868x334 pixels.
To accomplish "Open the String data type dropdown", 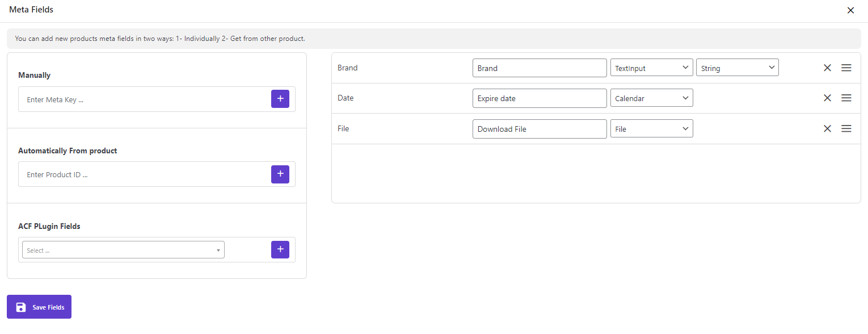I will click(738, 68).
